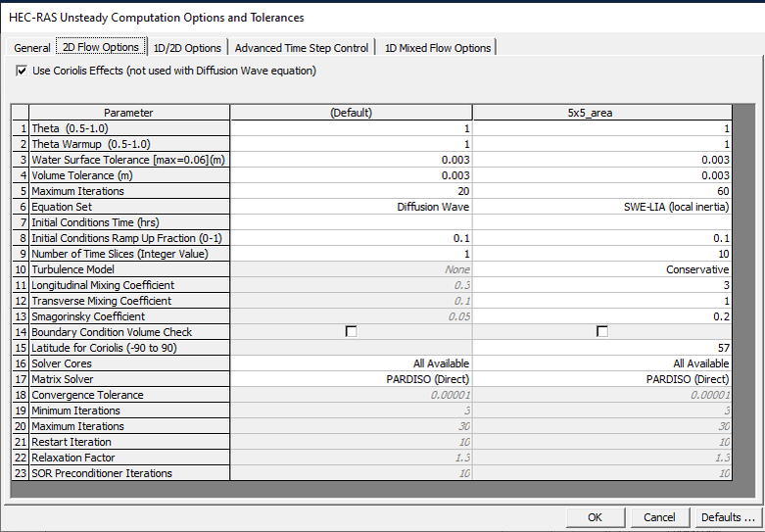Edit Volume Tolerance in Default column
Image resolution: width=765 pixels, height=532 pixels.
[351, 175]
